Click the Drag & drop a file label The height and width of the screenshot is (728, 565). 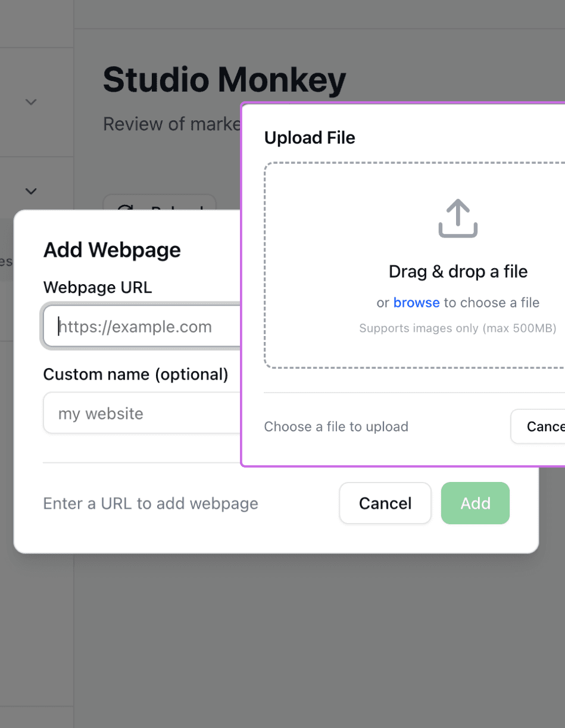point(458,271)
